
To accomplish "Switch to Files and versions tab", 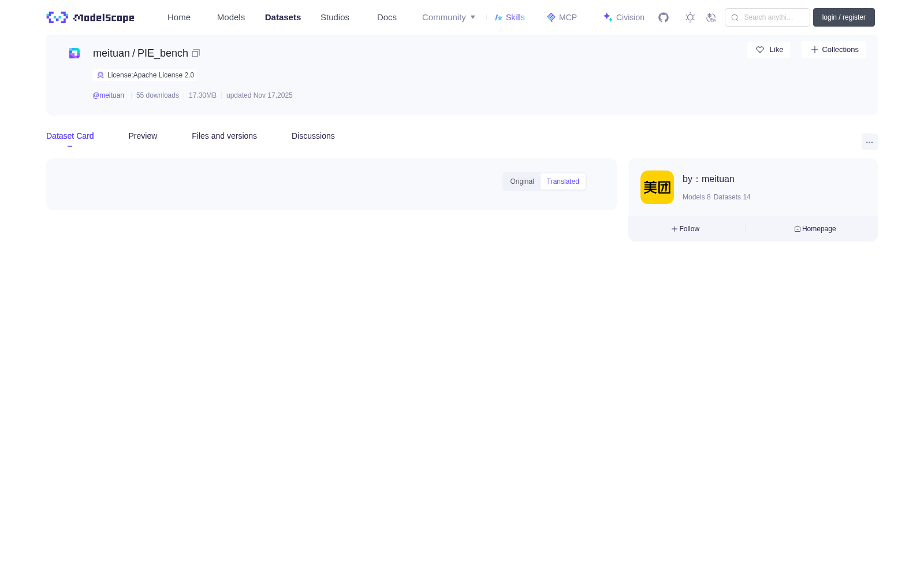I will [224, 136].
